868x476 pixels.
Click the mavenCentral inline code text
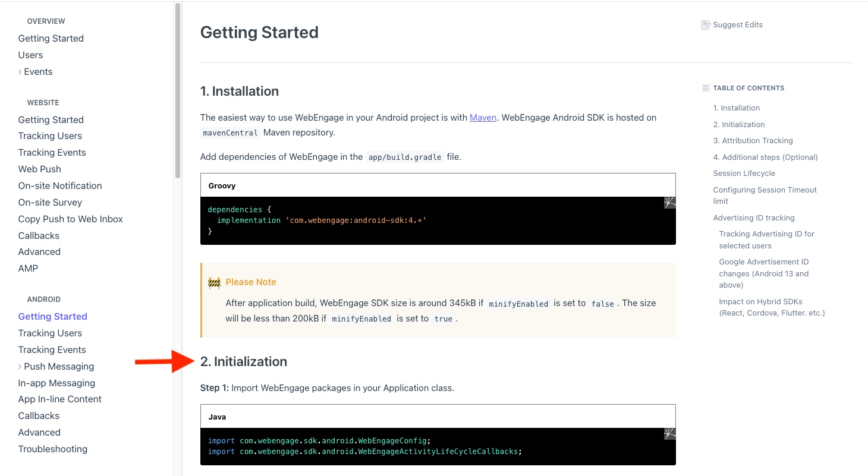[230, 133]
